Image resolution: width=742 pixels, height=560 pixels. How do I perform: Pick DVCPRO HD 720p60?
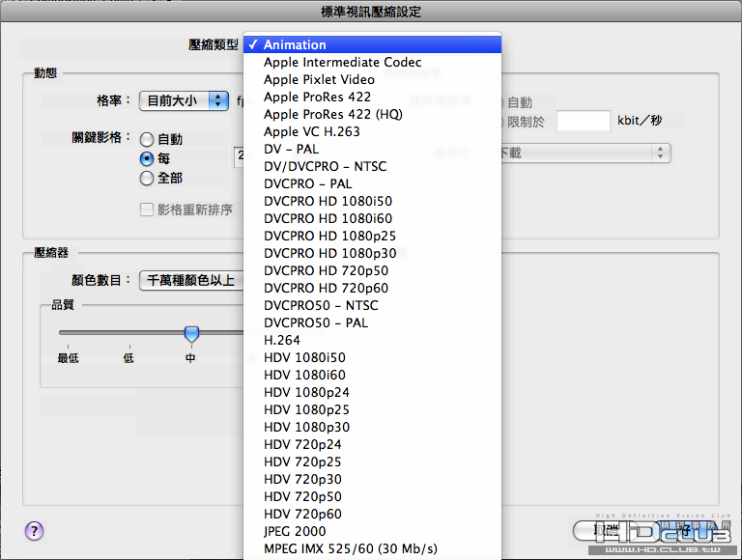(x=372, y=288)
